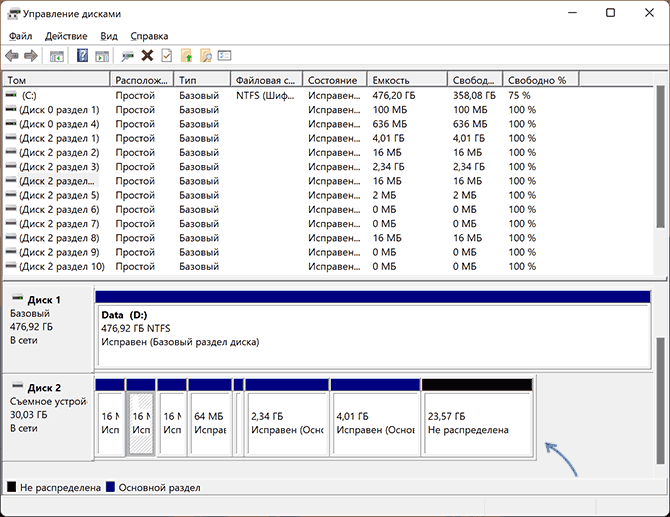The height and width of the screenshot is (517, 670).
Task: Click the Диск 1 Базовый 476,92 ГБ label panel
Action: pyautogui.click(x=48, y=329)
